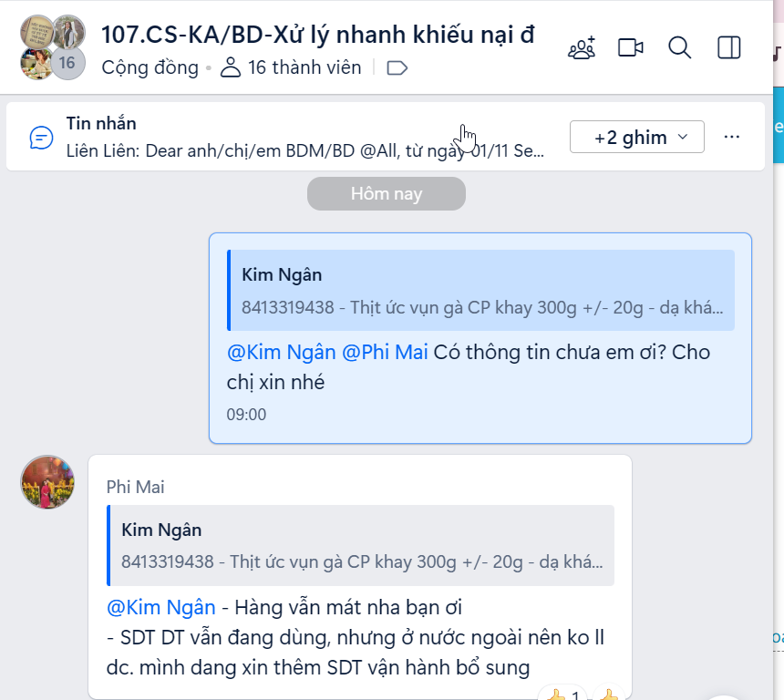Jump to quoted Kim Ngân message in blue bubble
Screen dimensions: 784x700
[481, 291]
